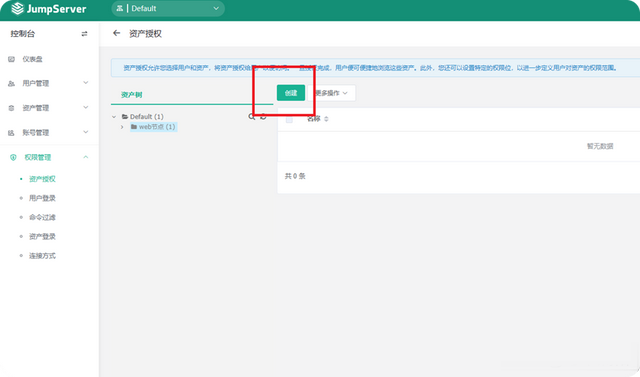The height and width of the screenshot is (377, 640).
Task: Select 资产授权 in the sidebar submenu
Action: (x=42, y=179)
